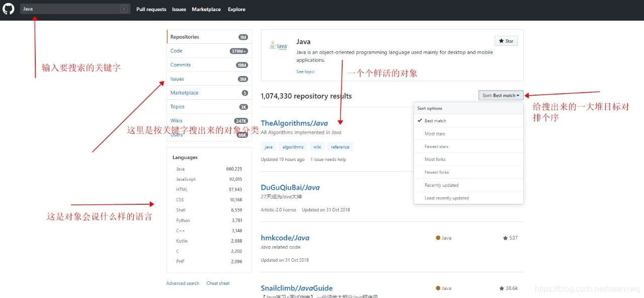Screen dimensions: 644x298
Task: Open the TheAlgorithms/Java repository
Action: [x=294, y=123]
